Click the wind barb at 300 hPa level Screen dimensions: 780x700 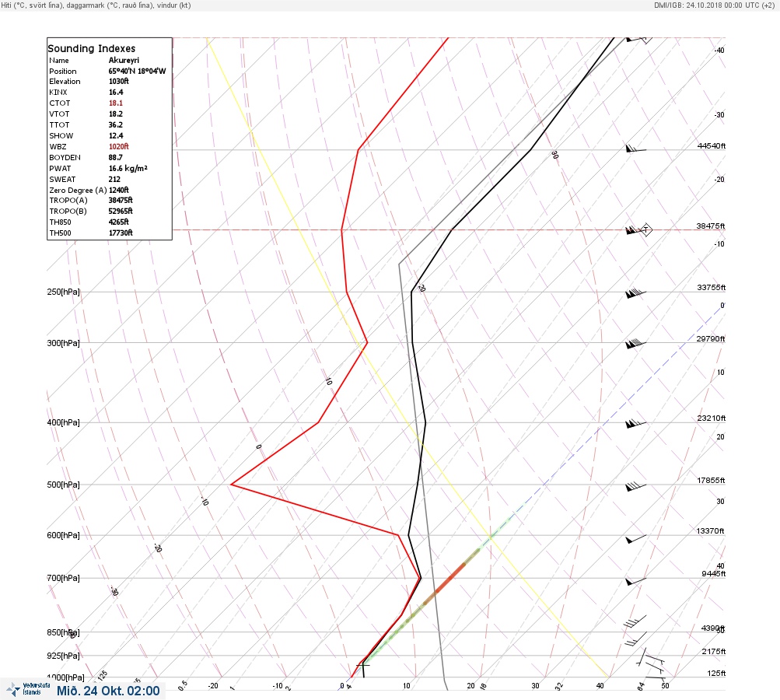coord(635,343)
